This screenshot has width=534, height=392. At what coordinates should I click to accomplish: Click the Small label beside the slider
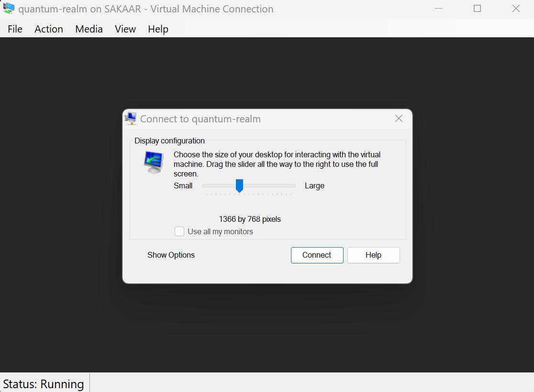[x=183, y=185]
